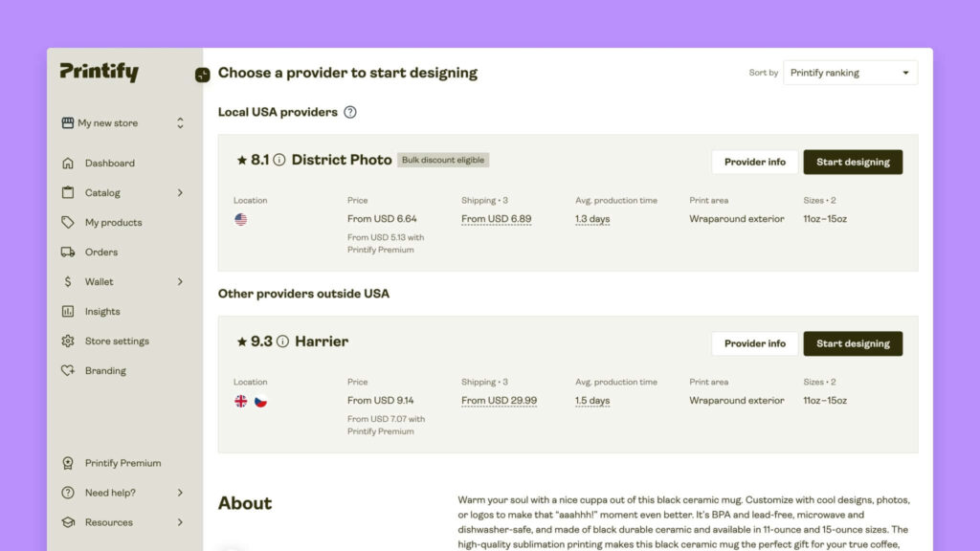
Task: Click the From USD 6.89 shipping link
Action: point(497,219)
